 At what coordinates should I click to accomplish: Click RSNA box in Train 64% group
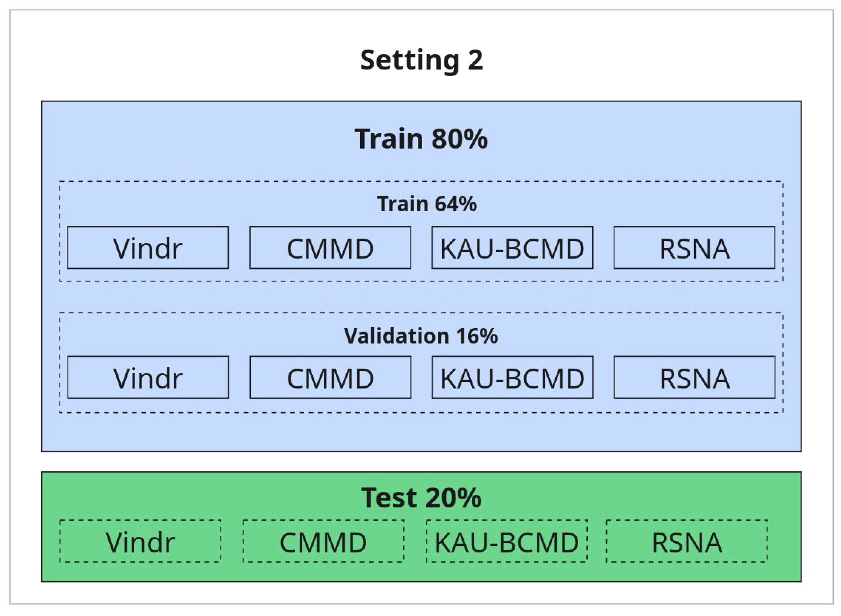click(x=695, y=248)
